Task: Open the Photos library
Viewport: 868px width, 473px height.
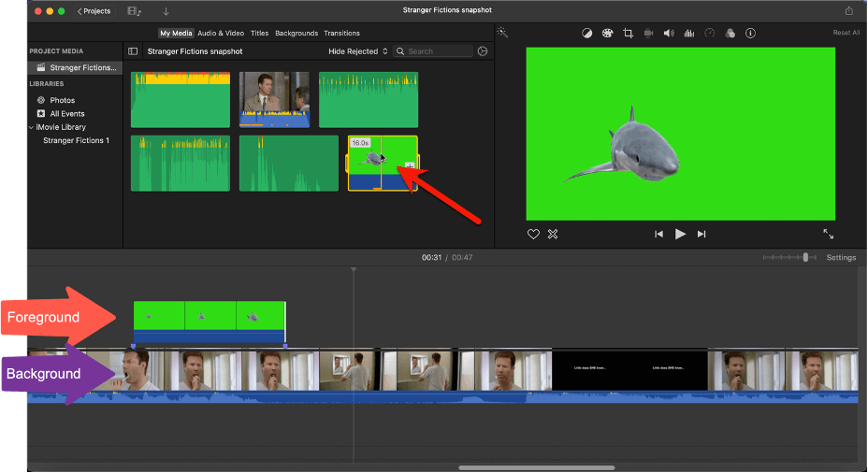Action: pos(62,100)
